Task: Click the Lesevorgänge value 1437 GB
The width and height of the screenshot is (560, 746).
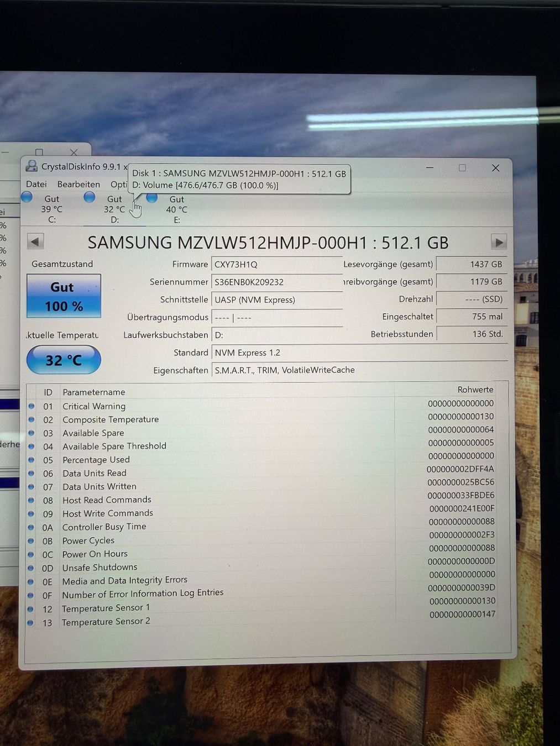Action: [472, 264]
